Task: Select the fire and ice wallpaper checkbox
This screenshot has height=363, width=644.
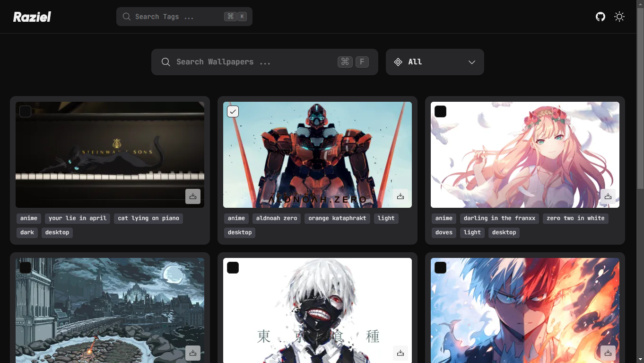Action: [440, 267]
